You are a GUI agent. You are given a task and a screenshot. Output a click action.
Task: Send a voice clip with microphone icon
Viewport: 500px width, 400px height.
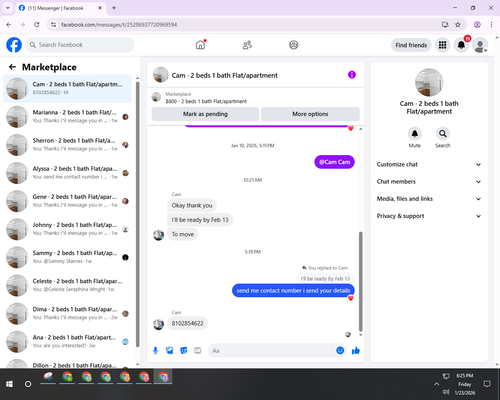(x=155, y=351)
